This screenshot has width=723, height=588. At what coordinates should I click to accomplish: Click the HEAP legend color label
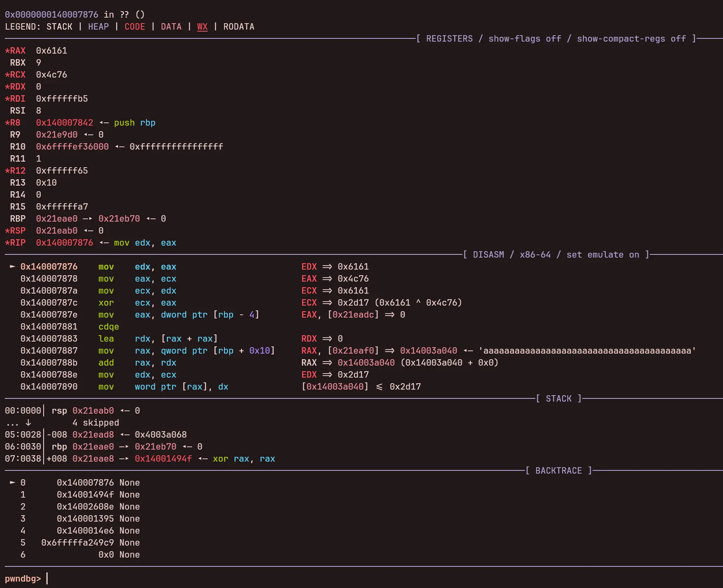coord(98,27)
